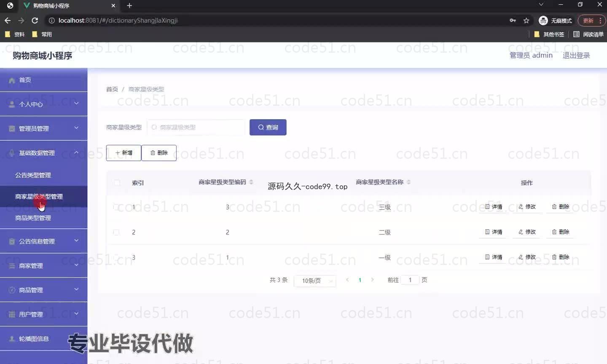Bookmark this page with the star icon

pyautogui.click(x=526, y=20)
